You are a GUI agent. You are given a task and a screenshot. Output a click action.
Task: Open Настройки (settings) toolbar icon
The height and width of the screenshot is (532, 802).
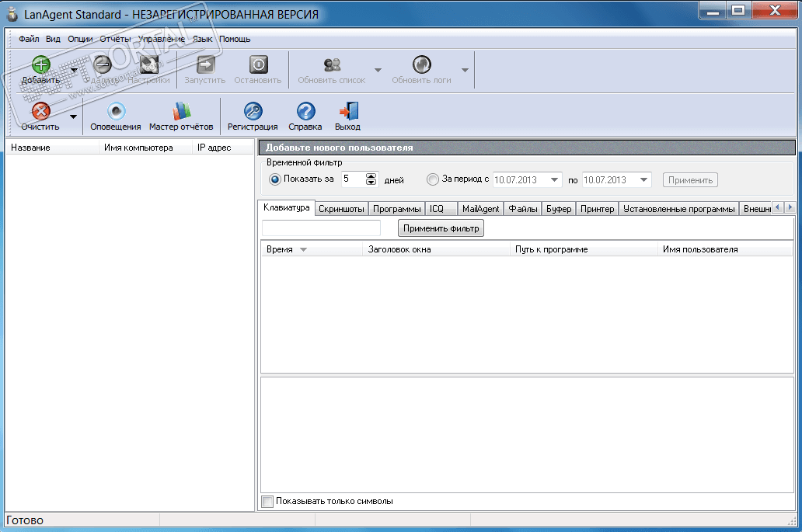149,65
